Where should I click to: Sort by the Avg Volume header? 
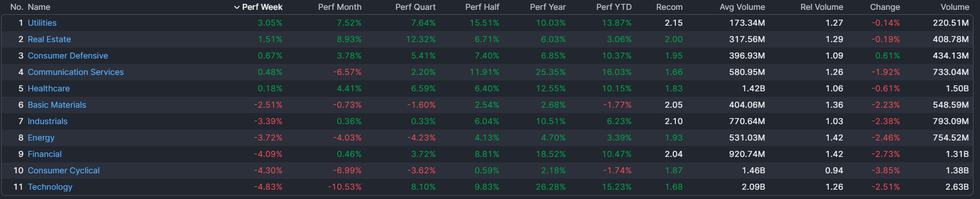click(742, 7)
